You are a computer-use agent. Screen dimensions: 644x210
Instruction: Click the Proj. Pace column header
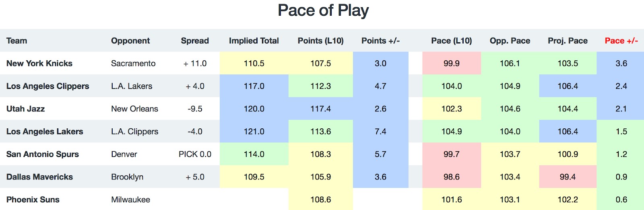(568, 41)
